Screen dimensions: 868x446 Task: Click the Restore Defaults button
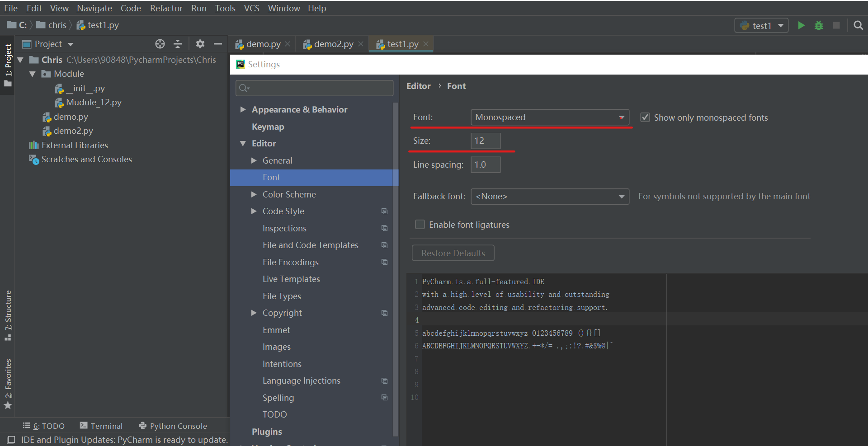click(x=453, y=253)
